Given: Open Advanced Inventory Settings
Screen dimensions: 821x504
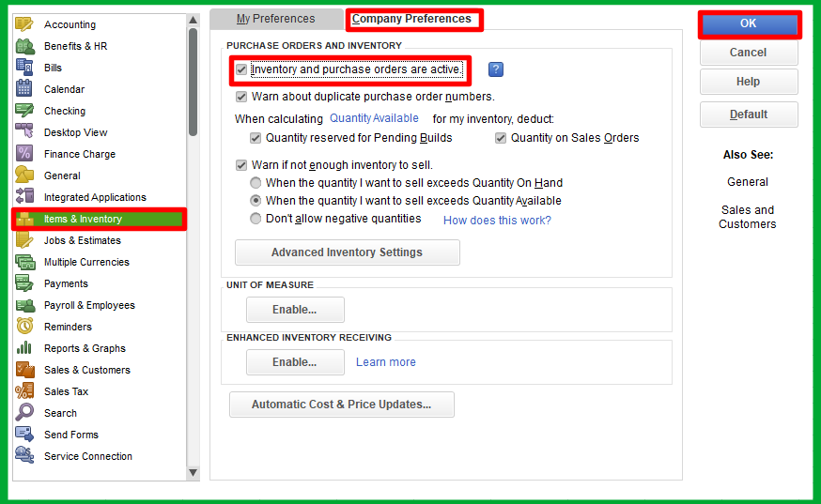Looking at the screenshot, I should (x=348, y=252).
